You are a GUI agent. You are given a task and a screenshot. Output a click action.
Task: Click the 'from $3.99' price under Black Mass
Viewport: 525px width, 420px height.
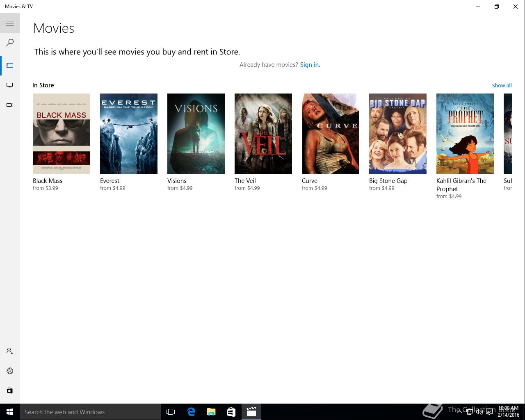click(46, 188)
